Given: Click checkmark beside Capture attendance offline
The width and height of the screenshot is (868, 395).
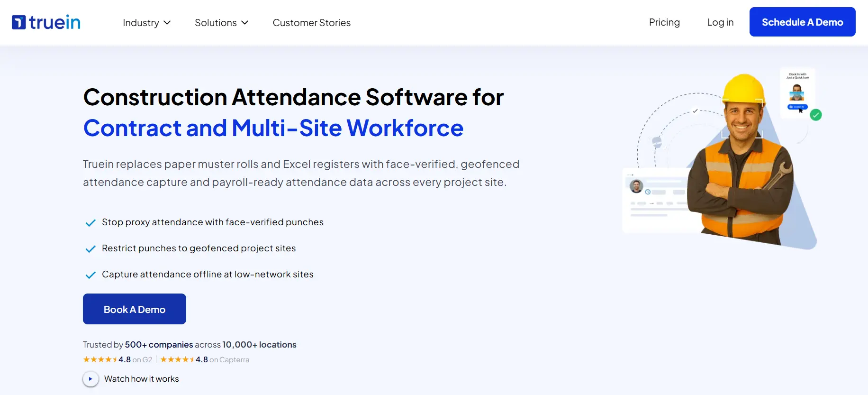Looking at the screenshot, I should tap(90, 275).
